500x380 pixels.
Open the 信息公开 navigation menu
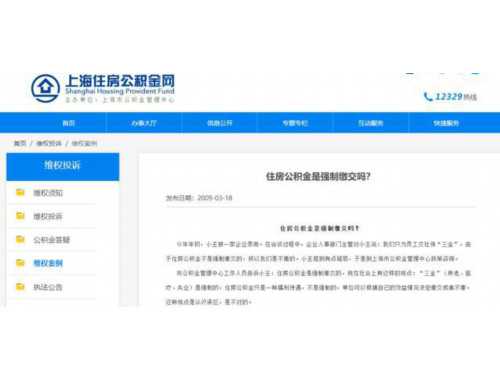tap(220, 123)
